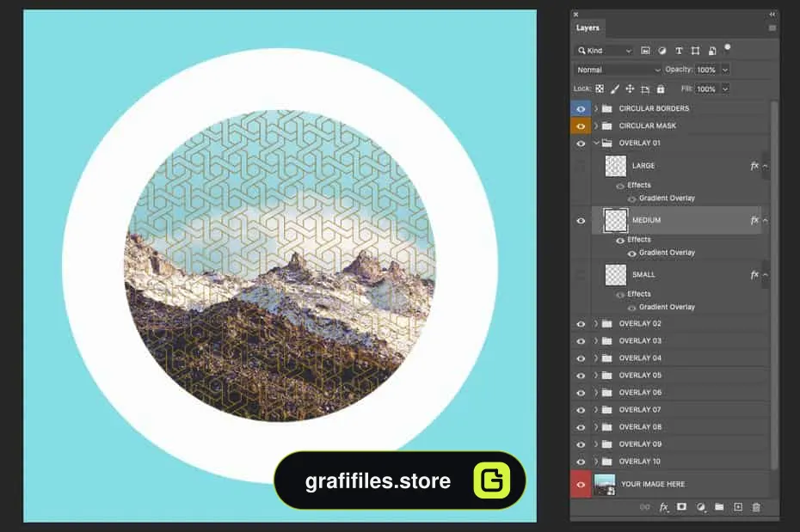Select the OVERLAY 10 group row
The width and height of the screenshot is (800, 532).
[670, 462]
